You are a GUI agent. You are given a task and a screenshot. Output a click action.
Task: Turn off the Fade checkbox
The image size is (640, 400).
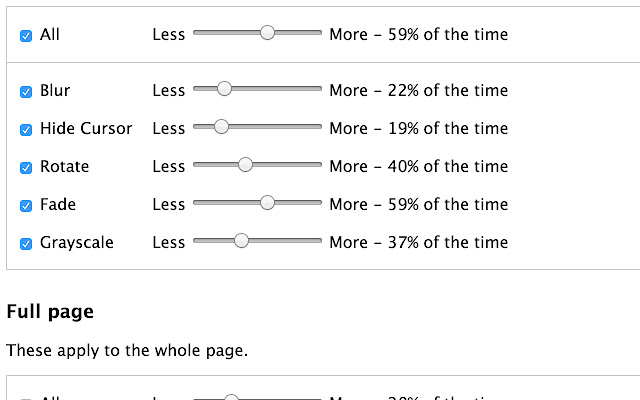click(x=26, y=206)
